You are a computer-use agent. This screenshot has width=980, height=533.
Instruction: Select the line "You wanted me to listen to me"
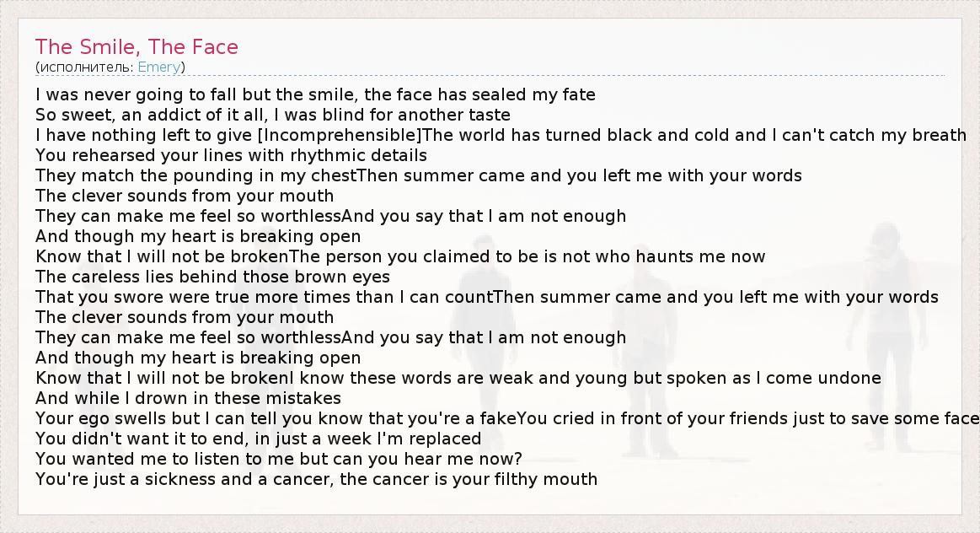[278, 459]
